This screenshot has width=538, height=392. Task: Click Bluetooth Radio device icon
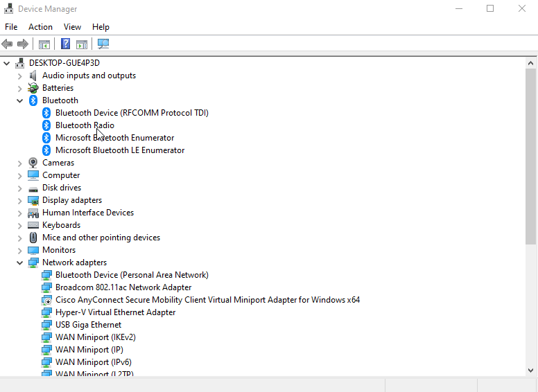click(x=46, y=125)
